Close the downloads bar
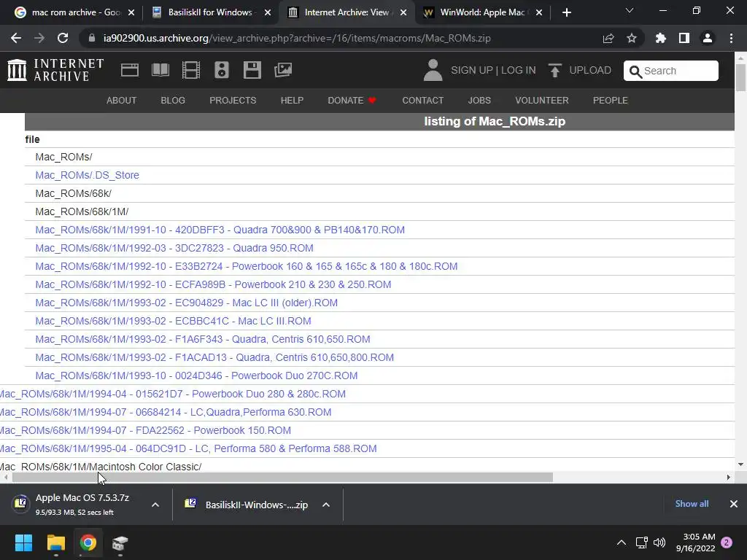The height and width of the screenshot is (560, 747). click(x=734, y=504)
